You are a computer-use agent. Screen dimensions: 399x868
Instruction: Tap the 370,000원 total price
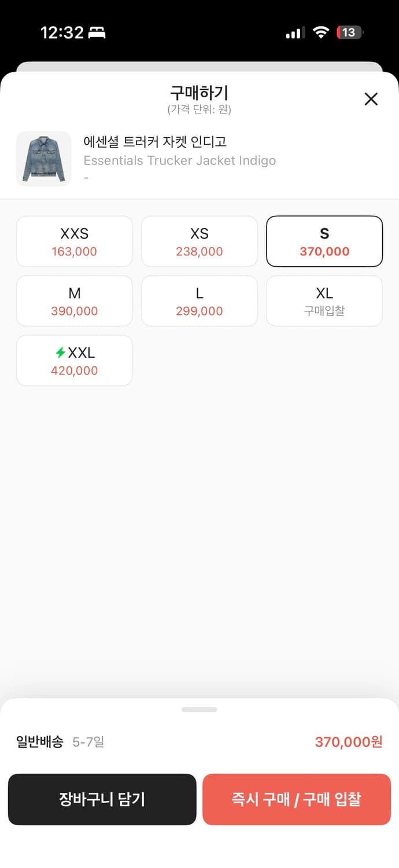(x=349, y=742)
